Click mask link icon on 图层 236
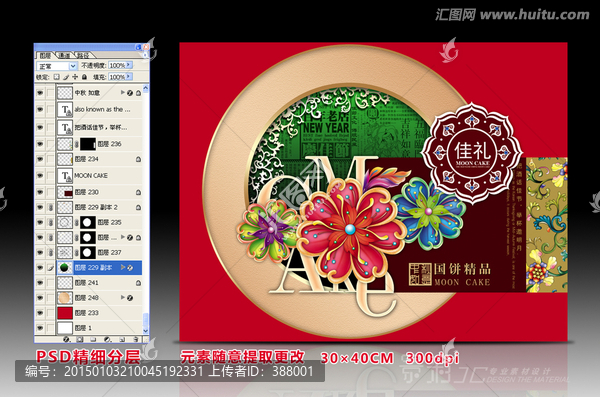The height and width of the screenshot is (397, 600). (77, 144)
